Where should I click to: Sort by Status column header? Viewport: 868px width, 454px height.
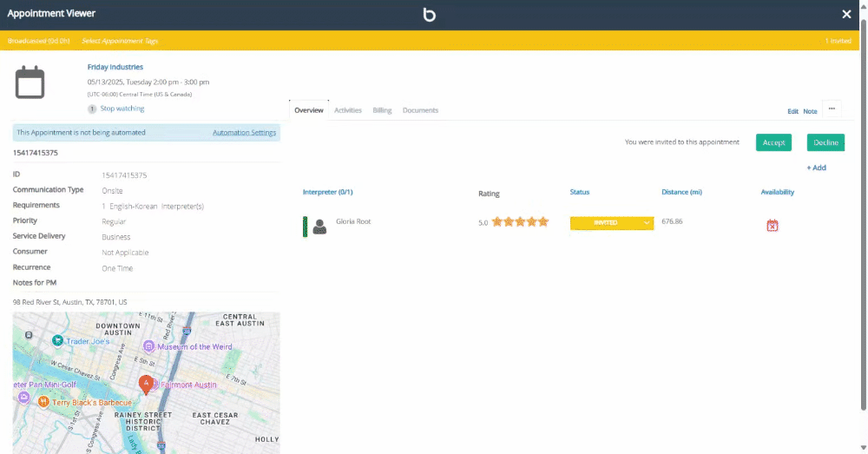point(580,192)
